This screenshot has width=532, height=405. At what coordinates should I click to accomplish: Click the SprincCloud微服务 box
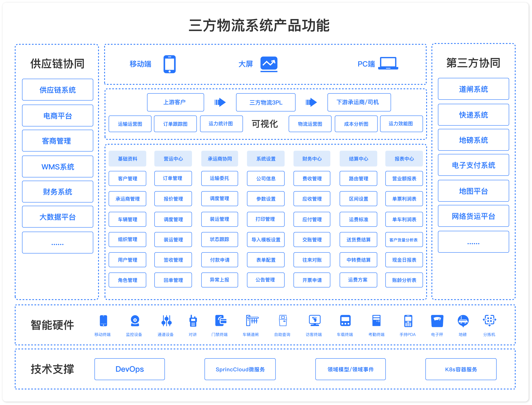click(240, 369)
